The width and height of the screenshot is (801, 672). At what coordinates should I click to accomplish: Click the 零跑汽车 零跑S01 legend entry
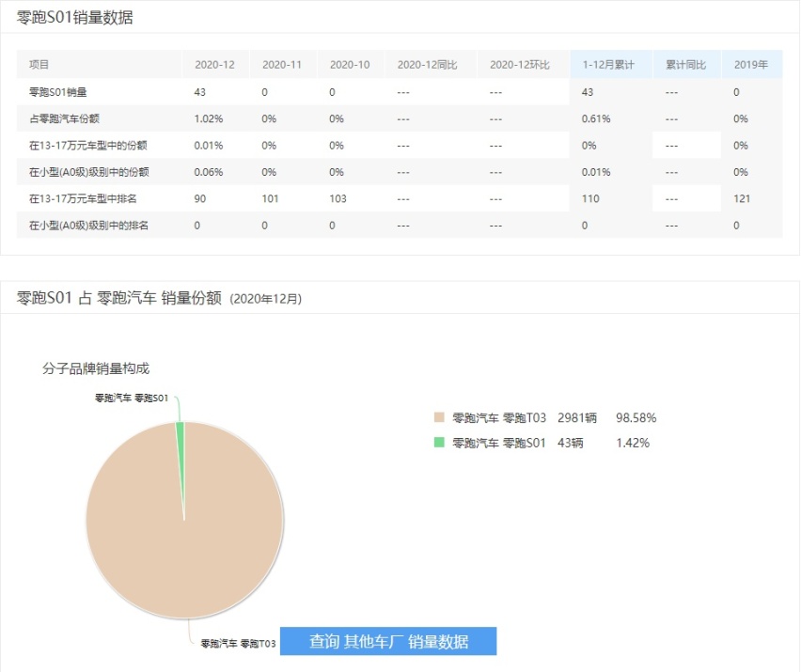tap(498, 443)
